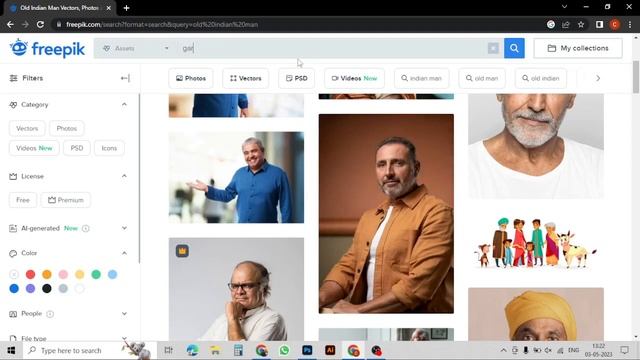Select the Photos tab above results

[x=191, y=78]
